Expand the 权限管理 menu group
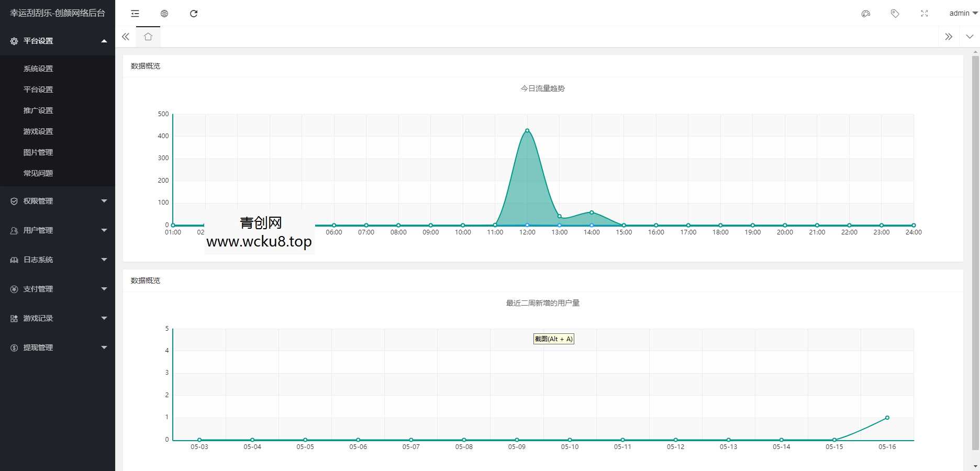This screenshot has height=471, width=980. click(x=58, y=201)
